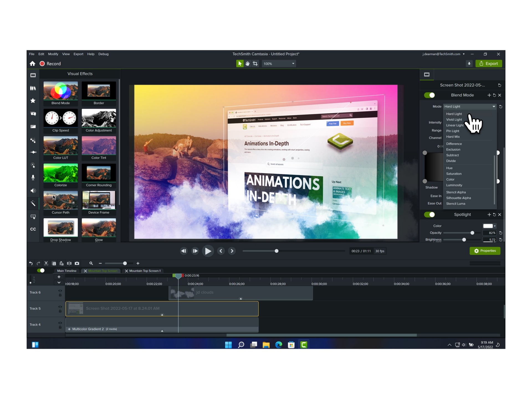Split the selected media with the split icon
Image resolution: width=532 pixels, height=399 pixels.
click(x=69, y=263)
